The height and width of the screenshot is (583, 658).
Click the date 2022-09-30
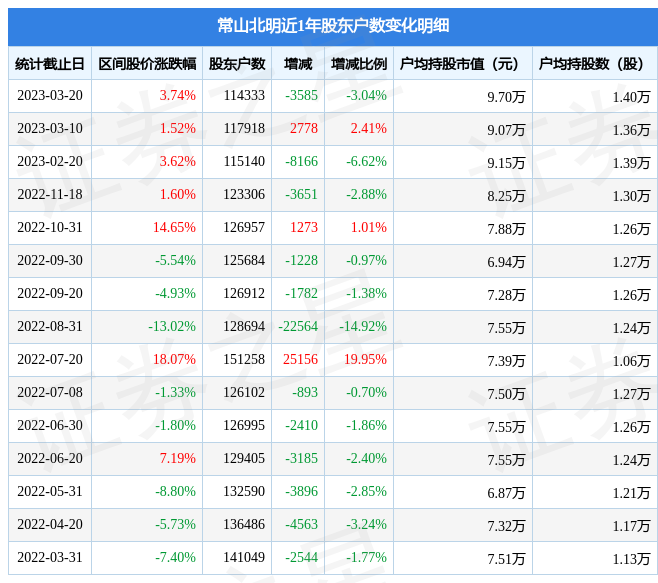50,260
